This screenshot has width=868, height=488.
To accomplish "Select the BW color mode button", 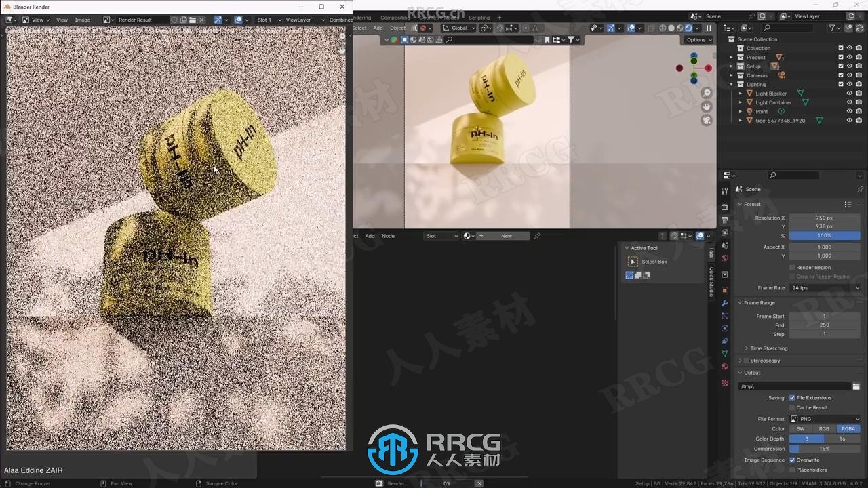I will pos(801,429).
